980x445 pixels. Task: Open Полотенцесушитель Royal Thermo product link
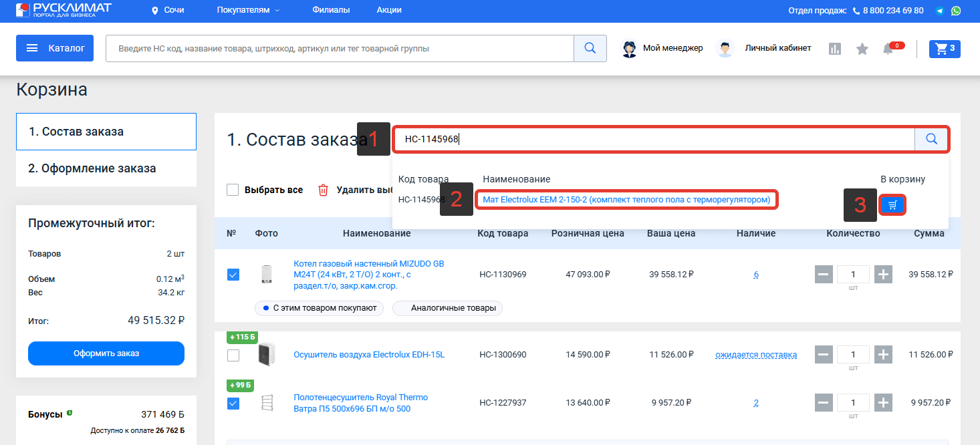click(x=361, y=403)
